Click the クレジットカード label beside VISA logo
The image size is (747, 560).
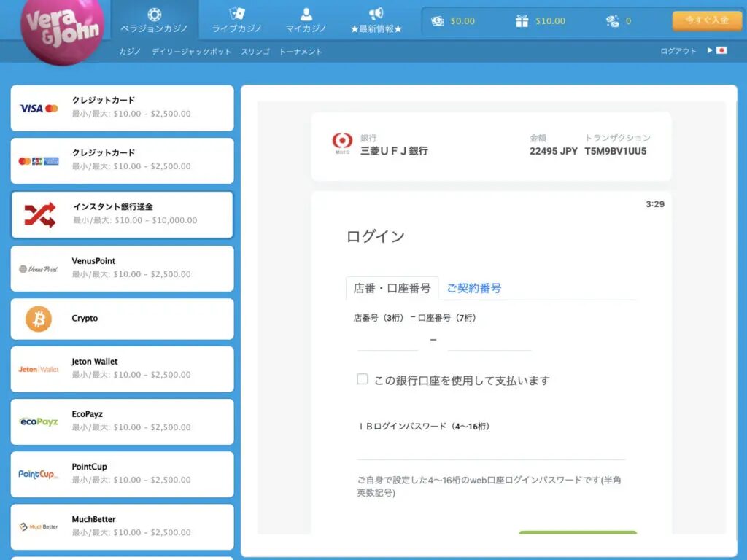pyautogui.click(x=104, y=100)
